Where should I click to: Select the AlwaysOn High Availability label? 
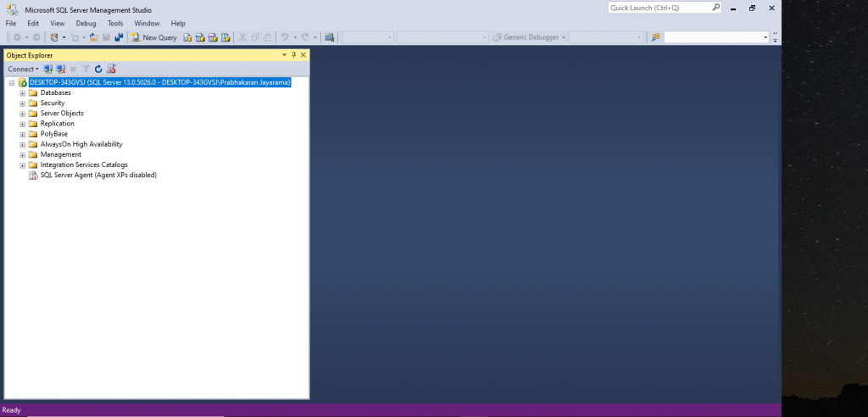tap(81, 144)
